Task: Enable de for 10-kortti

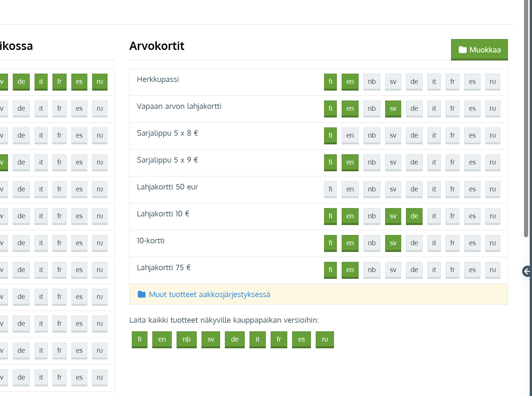Action: tap(414, 243)
